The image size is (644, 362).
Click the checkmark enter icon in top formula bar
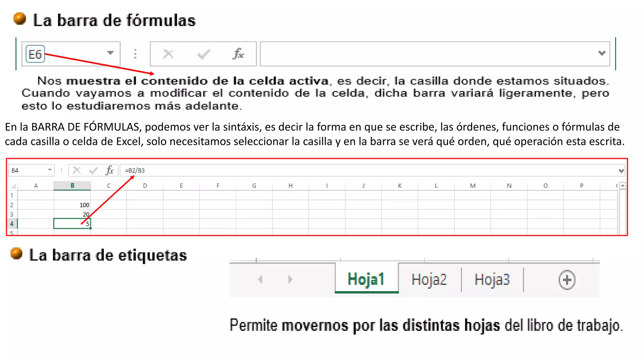203,54
